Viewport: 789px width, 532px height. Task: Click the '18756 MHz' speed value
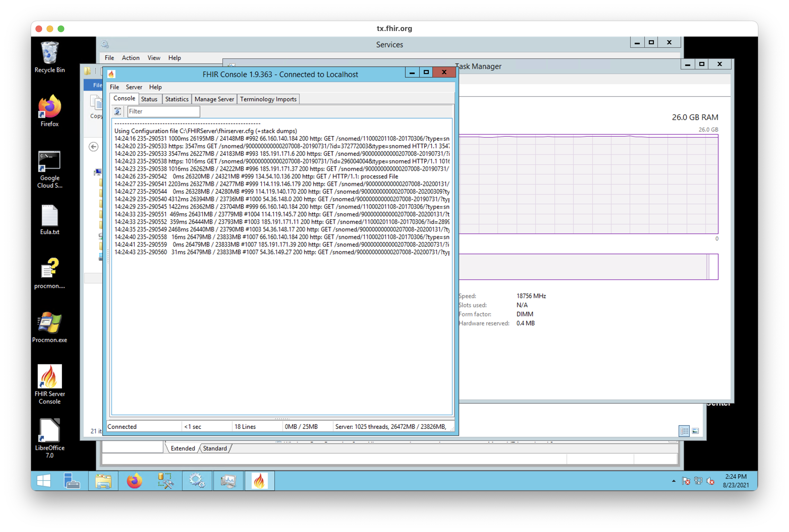pos(531,296)
